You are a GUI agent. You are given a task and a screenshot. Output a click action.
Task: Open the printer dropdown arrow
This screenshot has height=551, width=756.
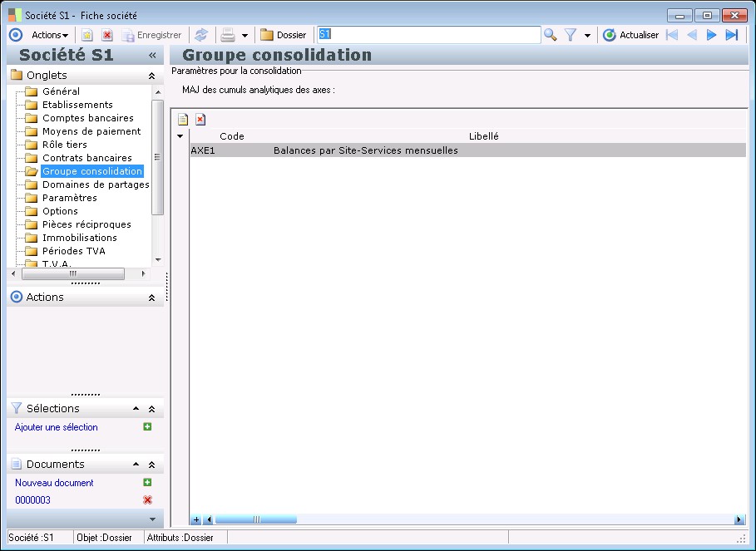point(245,35)
